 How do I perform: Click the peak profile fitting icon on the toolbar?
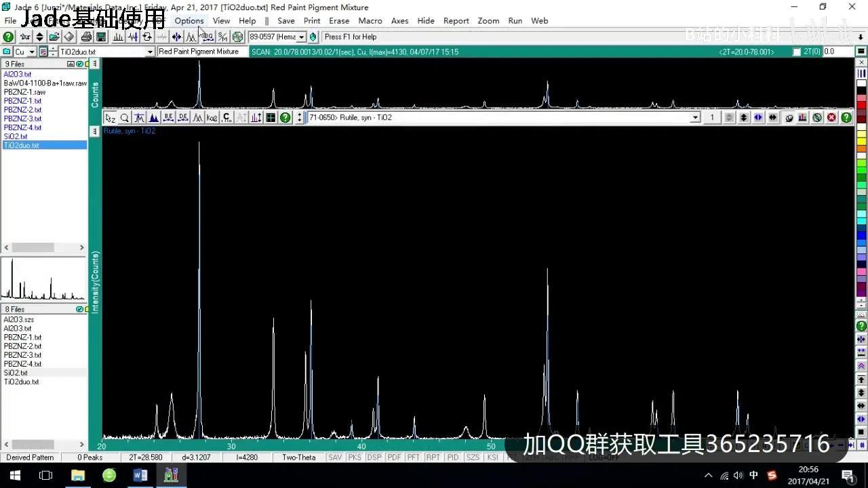pyautogui.click(x=192, y=37)
